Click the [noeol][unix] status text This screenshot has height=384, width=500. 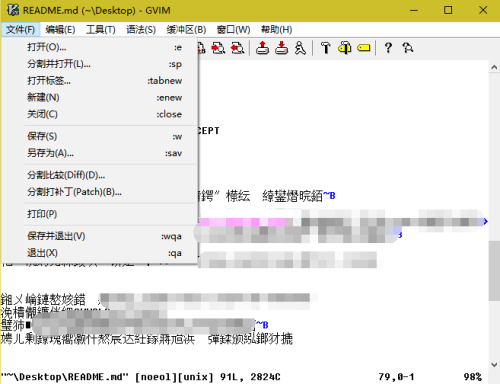[174, 377]
